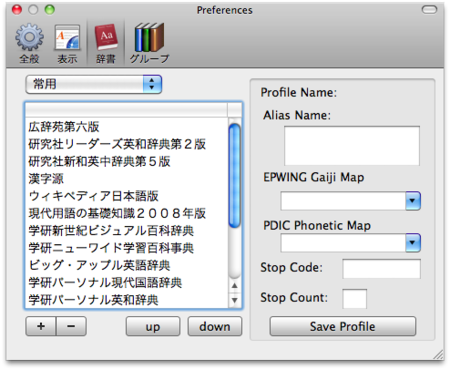Select ビッグ・アップル英語辞典 row

point(127,265)
